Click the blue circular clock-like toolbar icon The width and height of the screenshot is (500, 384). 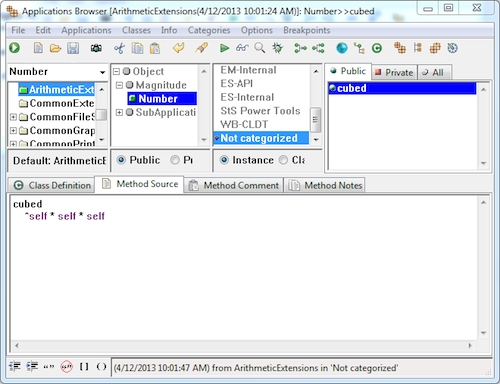pyautogui.click(x=452, y=48)
